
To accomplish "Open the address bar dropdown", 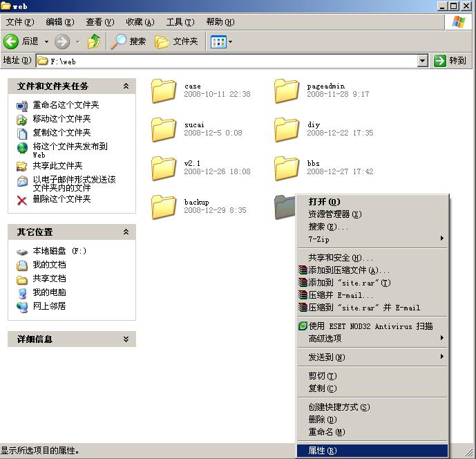I will tap(422, 61).
